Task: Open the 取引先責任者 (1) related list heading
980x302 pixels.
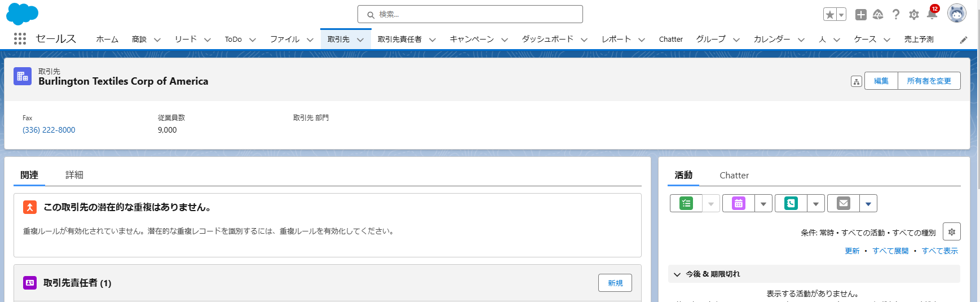Action: point(77,283)
